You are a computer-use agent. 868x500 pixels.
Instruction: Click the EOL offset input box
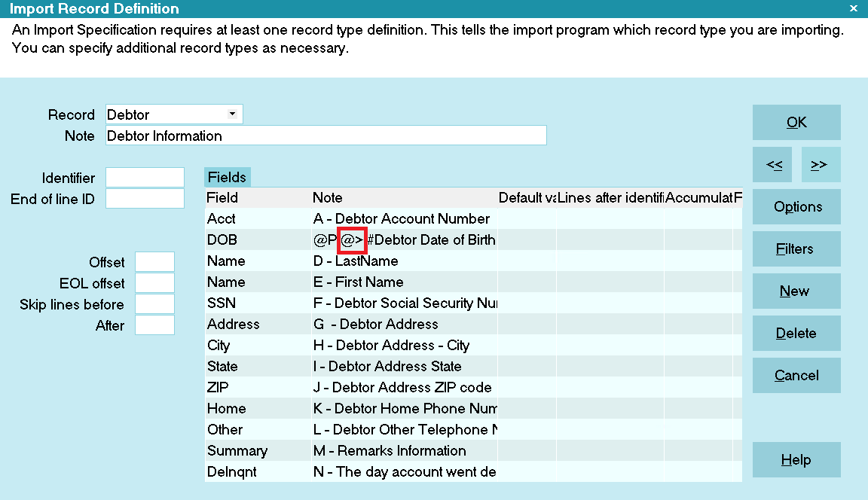click(x=155, y=282)
